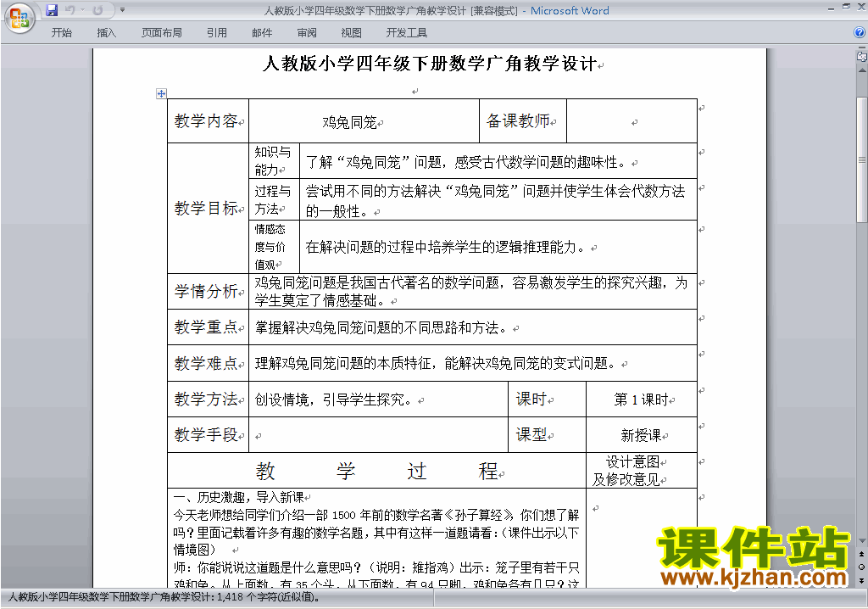Screen dimensions: 868x609
Task: Open the round Office button menu
Action: tap(19, 18)
